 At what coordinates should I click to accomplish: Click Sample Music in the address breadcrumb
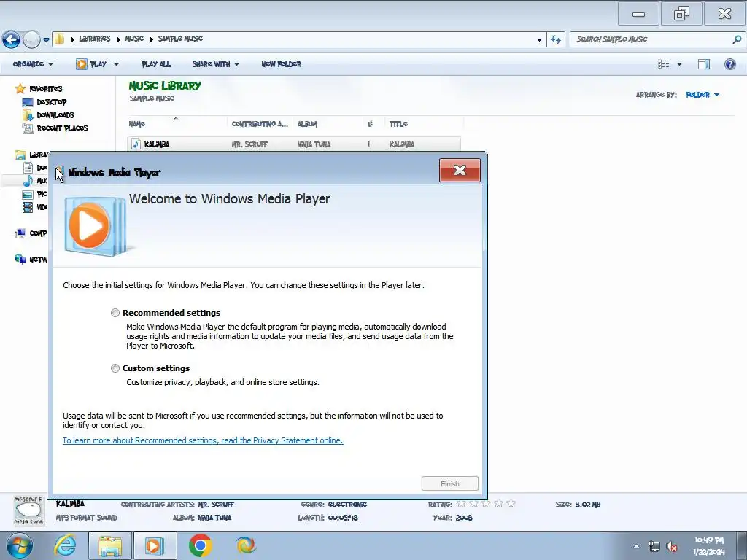(180, 39)
